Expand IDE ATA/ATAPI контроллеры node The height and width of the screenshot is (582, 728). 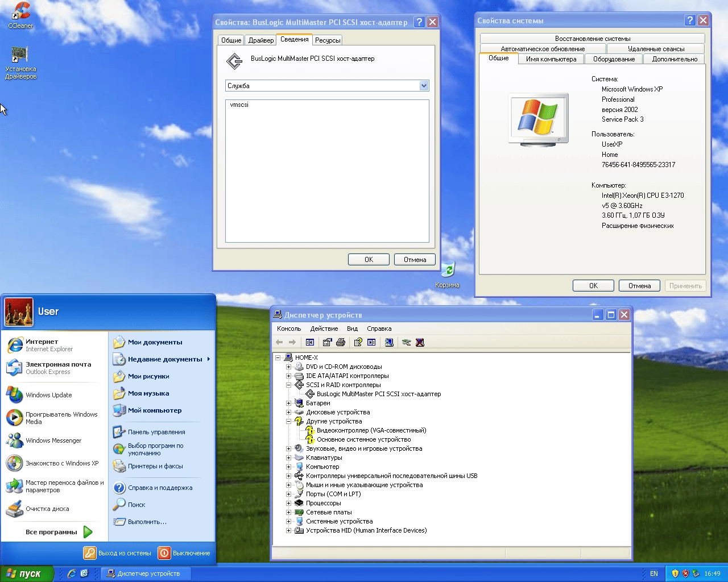[288, 376]
